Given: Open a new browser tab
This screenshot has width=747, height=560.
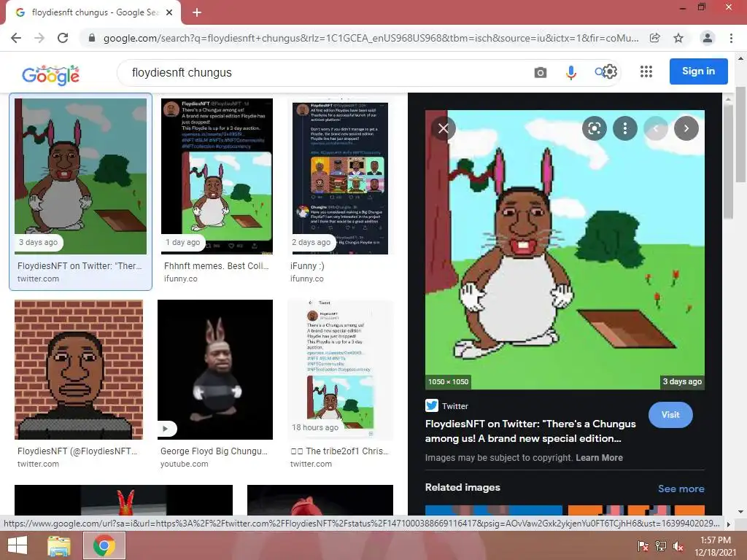Looking at the screenshot, I should click(197, 12).
